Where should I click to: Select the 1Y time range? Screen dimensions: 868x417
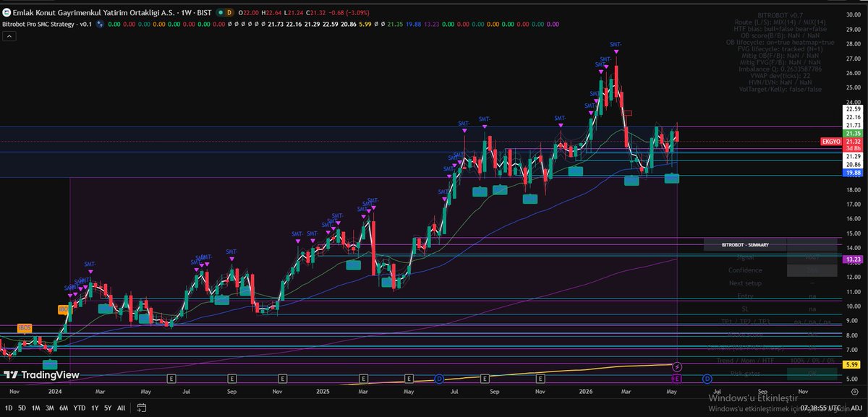pyautogui.click(x=93, y=408)
